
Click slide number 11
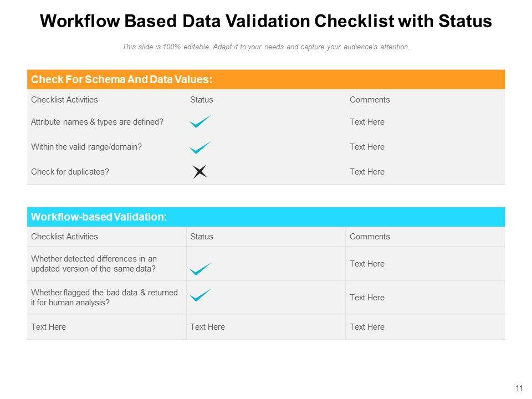[519, 388]
